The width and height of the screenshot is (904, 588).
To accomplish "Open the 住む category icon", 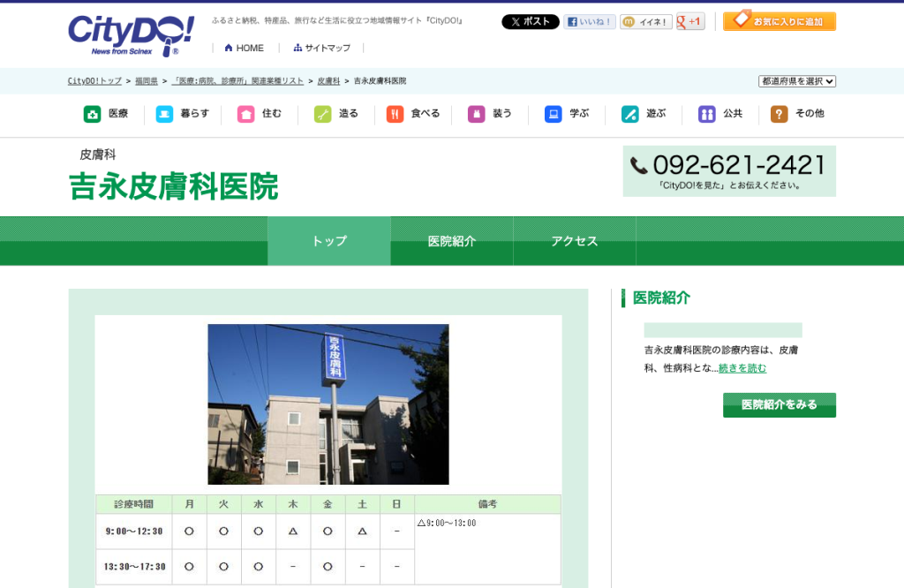I will click(245, 114).
